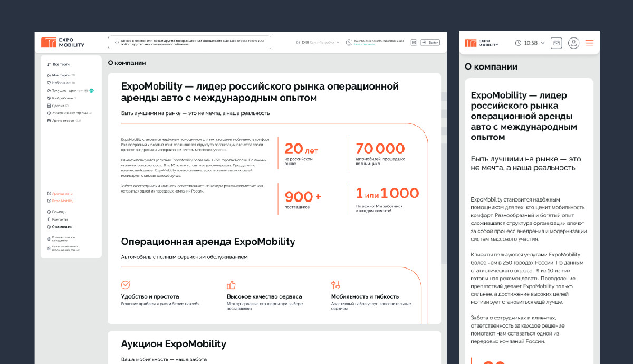633x364 pixels.
Task: Click the mail icon beside the Выйти button
Action: click(x=414, y=42)
